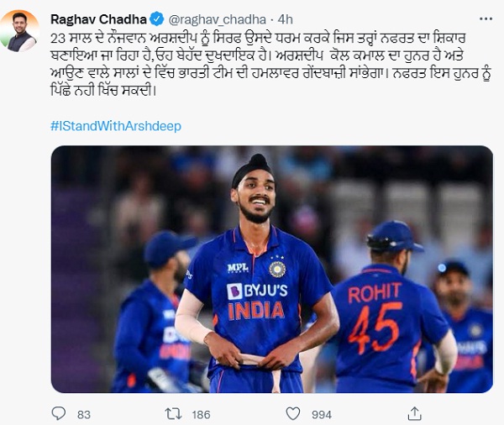Click the retweet arrows icon
This screenshot has width=504, height=425.
pos(175,413)
